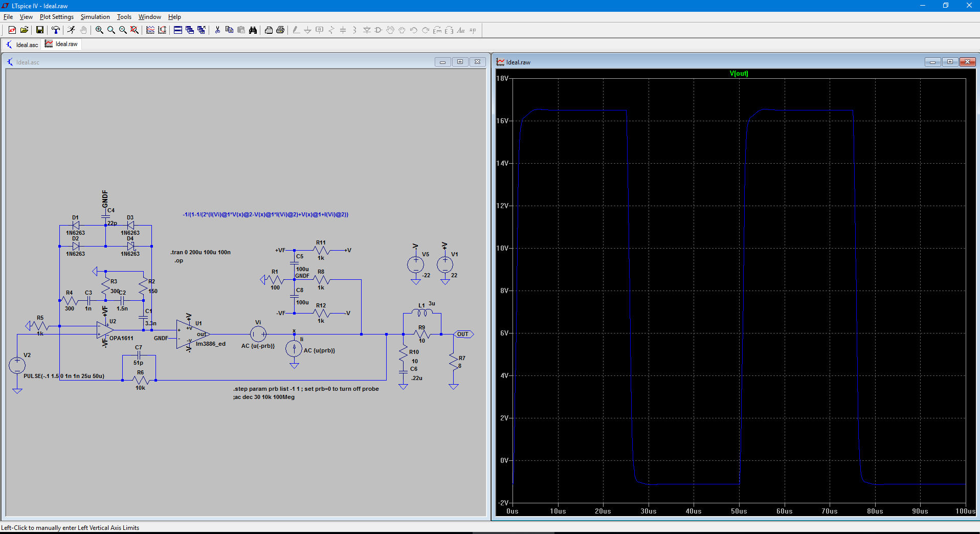Click the Zoom to Fit icon
This screenshot has height=534, width=980.
(x=135, y=30)
